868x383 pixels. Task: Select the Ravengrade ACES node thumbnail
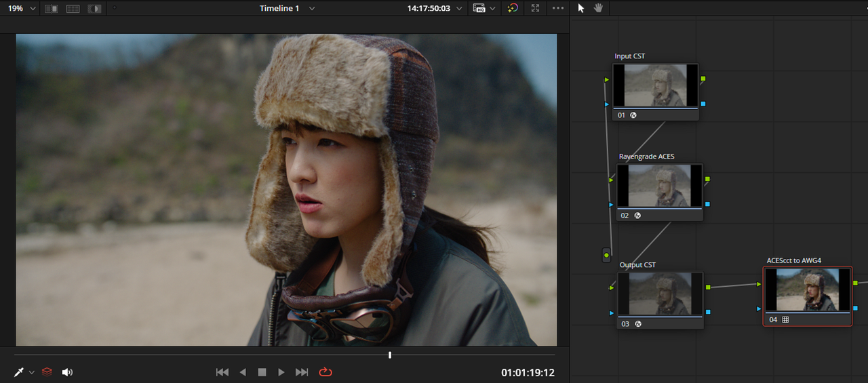coord(660,186)
